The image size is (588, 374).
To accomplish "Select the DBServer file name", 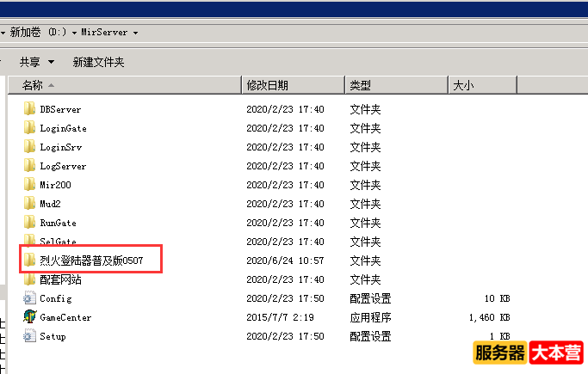I will pos(60,109).
